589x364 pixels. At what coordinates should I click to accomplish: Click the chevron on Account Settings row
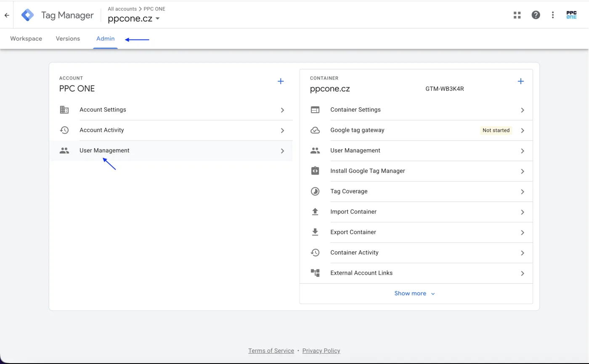click(282, 110)
